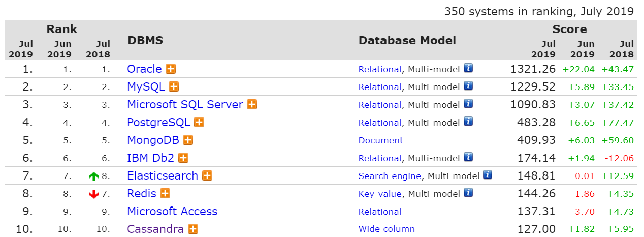Click the plus icon next to PostgreSQL
This screenshot has width=644, height=237.
[199, 122]
